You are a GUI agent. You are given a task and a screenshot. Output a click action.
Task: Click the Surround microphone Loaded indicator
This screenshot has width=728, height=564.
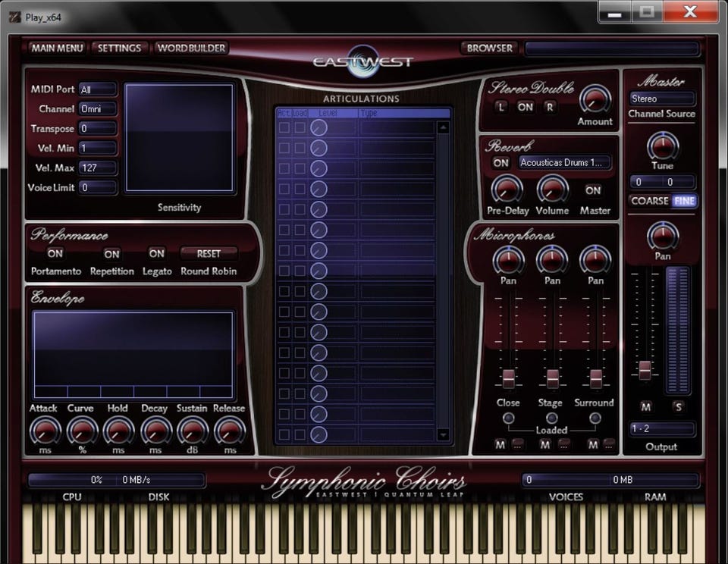click(x=595, y=418)
